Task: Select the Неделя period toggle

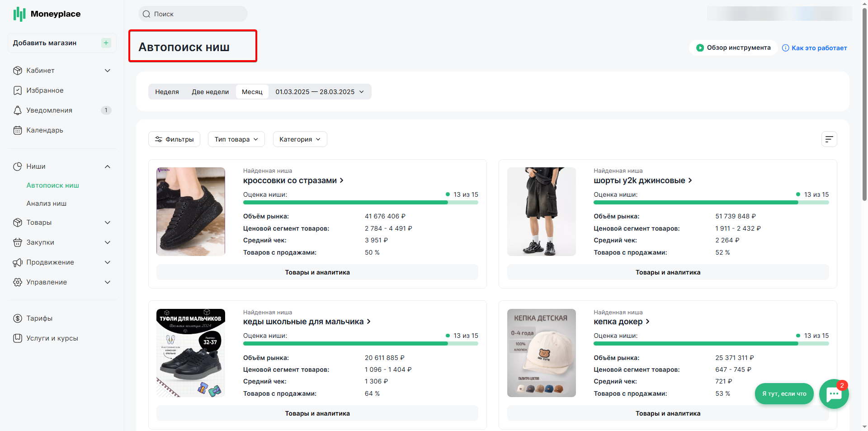Action: (167, 92)
